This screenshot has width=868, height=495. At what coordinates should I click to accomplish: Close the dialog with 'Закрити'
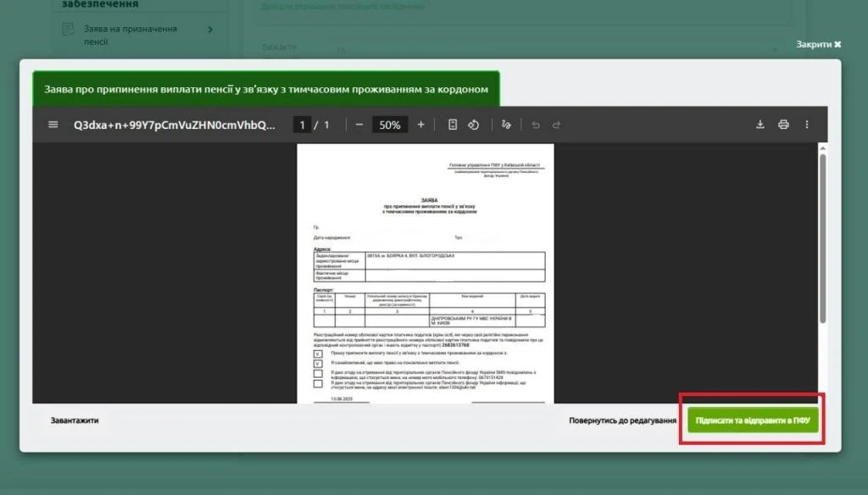818,44
